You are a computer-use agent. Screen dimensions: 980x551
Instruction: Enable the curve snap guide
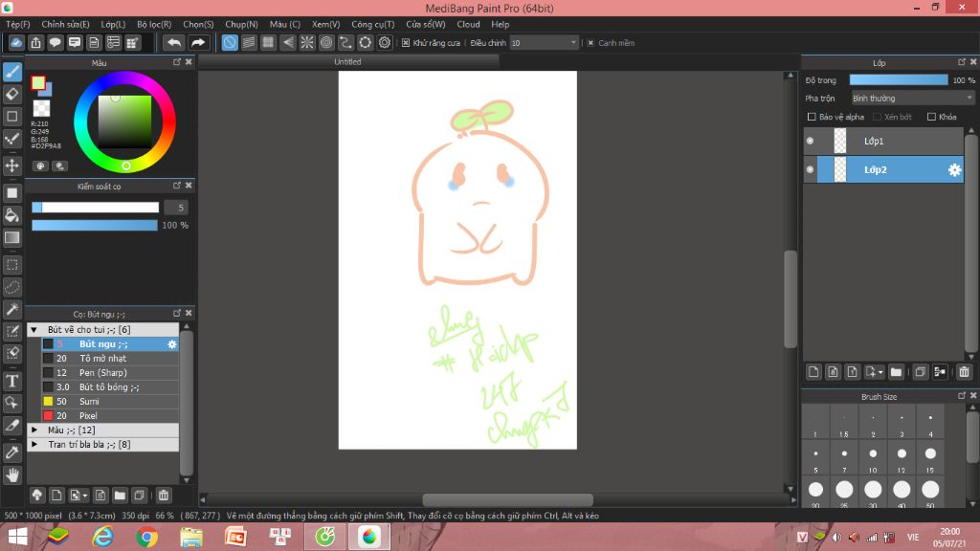(x=345, y=42)
